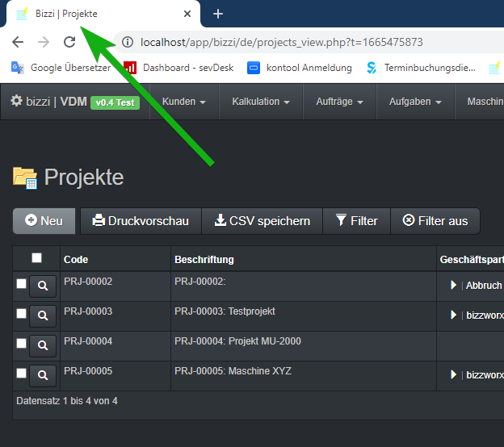Click code cell PRJ-00004

pos(88,341)
